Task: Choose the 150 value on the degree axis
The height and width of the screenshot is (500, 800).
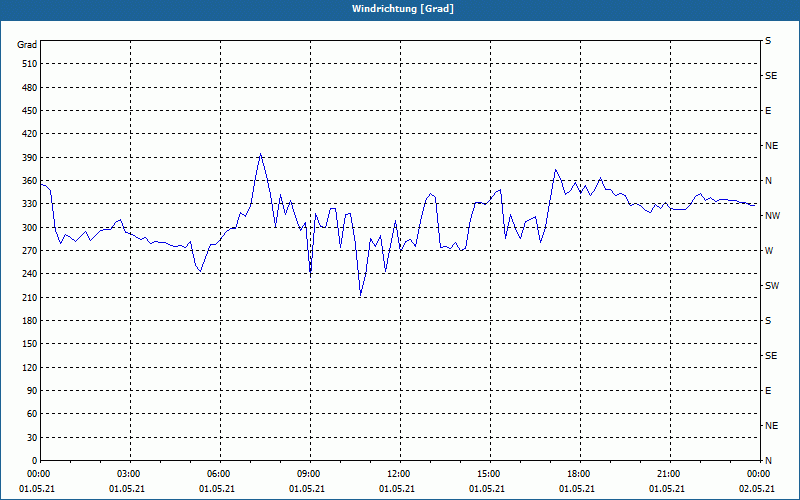Action: point(30,344)
